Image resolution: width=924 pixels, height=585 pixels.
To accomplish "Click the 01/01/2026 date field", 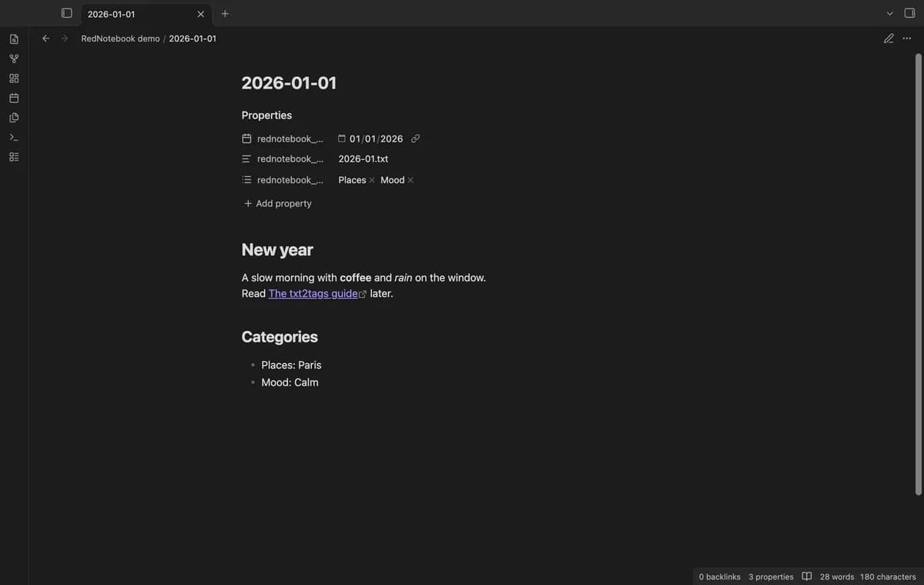I will [376, 139].
